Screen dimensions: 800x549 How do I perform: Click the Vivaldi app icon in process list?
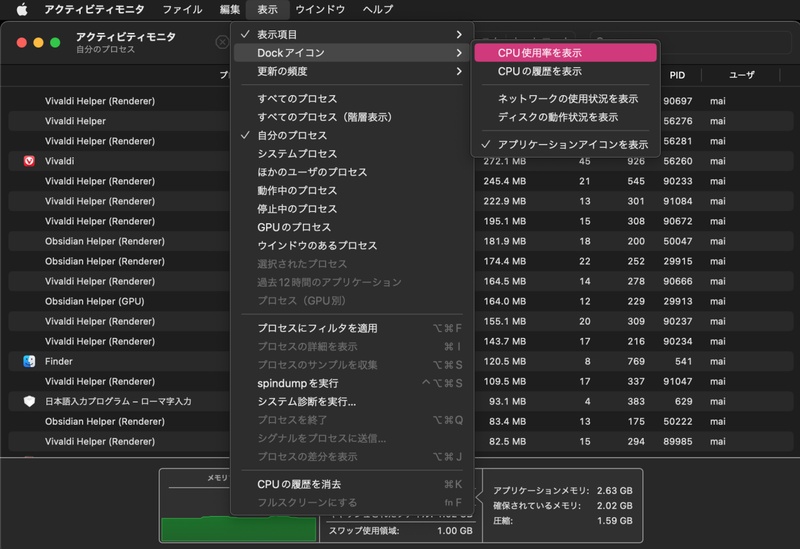(x=29, y=161)
